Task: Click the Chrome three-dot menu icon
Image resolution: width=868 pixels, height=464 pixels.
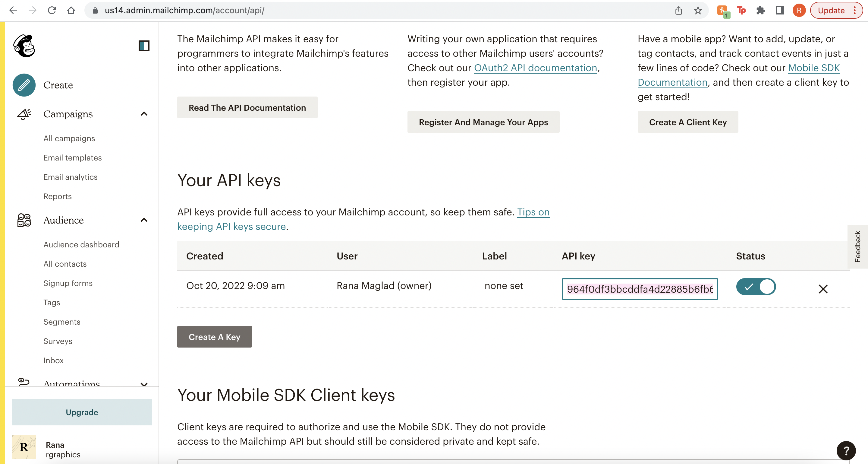Action: coord(855,11)
